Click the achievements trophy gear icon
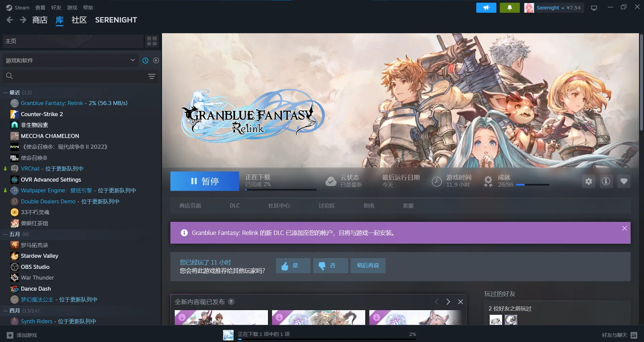Viewport: 644px width, 342px height. pos(488,181)
